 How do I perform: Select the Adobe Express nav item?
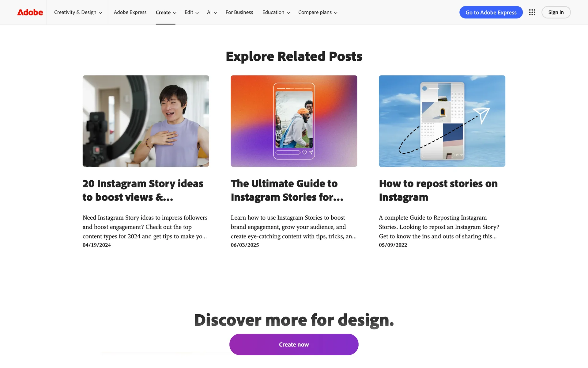pyautogui.click(x=130, y=12)
